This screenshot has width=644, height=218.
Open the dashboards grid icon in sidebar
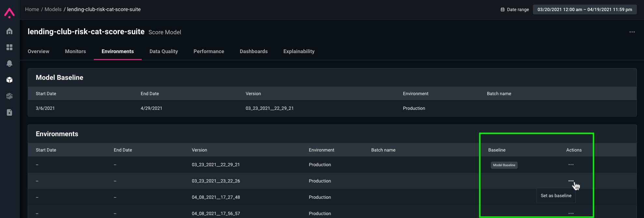click(x=9, y=47)
